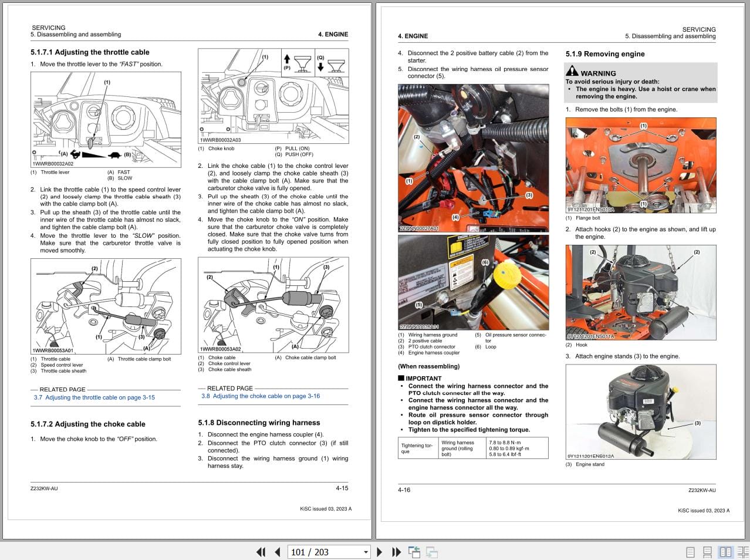Click the SERVICING header on the right page

click(x=699, y=29)
